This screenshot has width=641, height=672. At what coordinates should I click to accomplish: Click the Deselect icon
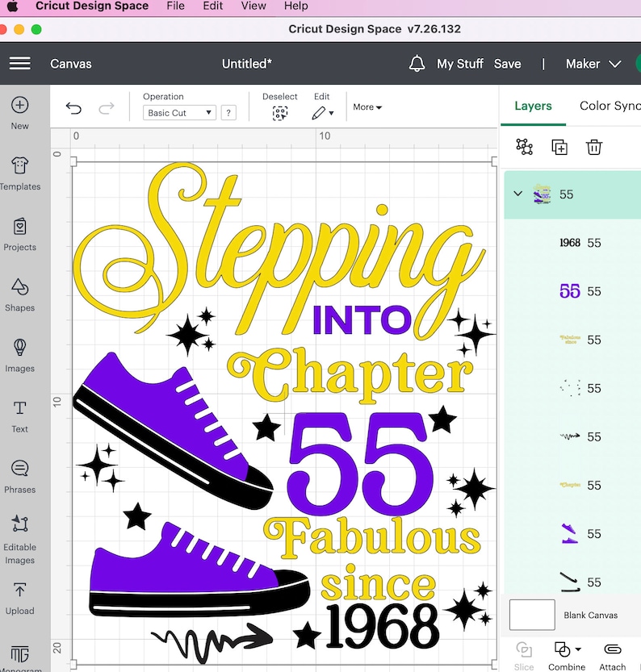click(x=280, y=113)
